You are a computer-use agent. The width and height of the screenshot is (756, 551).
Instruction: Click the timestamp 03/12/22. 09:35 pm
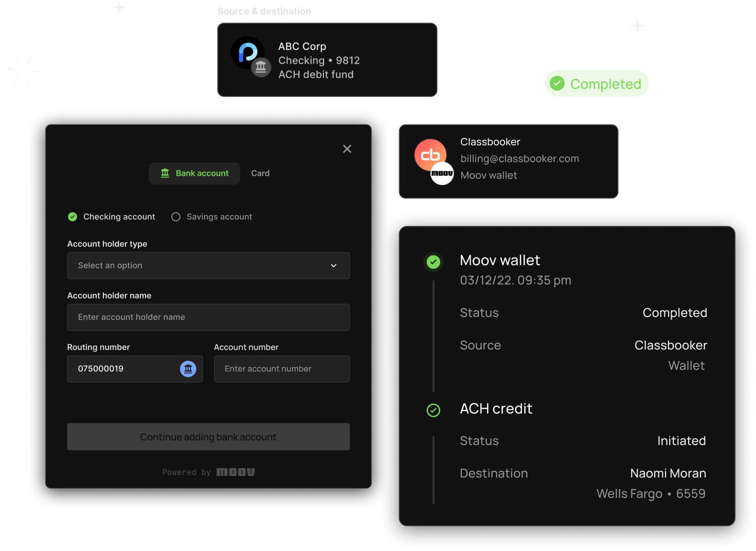515,280
